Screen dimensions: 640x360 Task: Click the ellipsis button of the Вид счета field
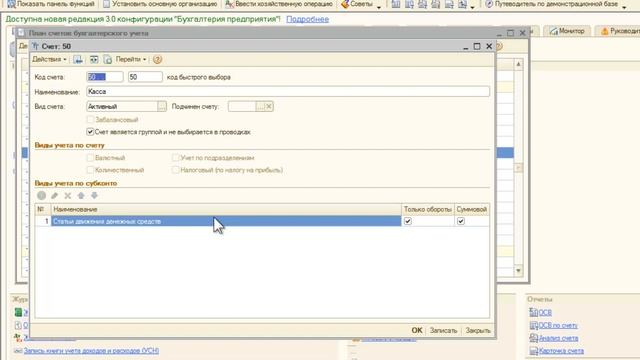point(162,107)
